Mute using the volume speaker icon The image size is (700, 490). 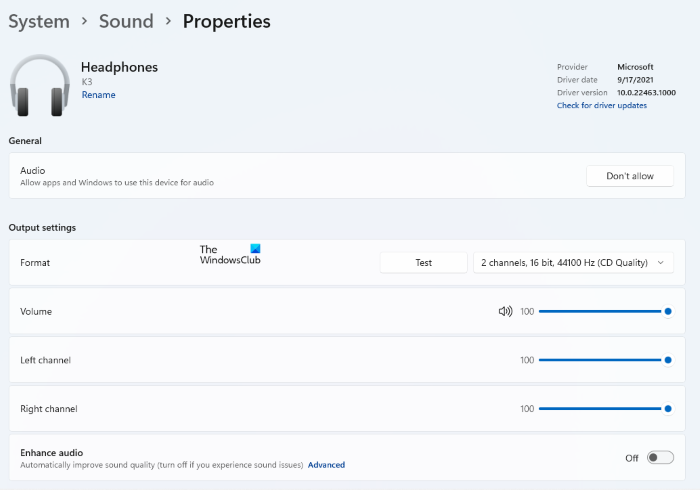(x=505, y=311)
